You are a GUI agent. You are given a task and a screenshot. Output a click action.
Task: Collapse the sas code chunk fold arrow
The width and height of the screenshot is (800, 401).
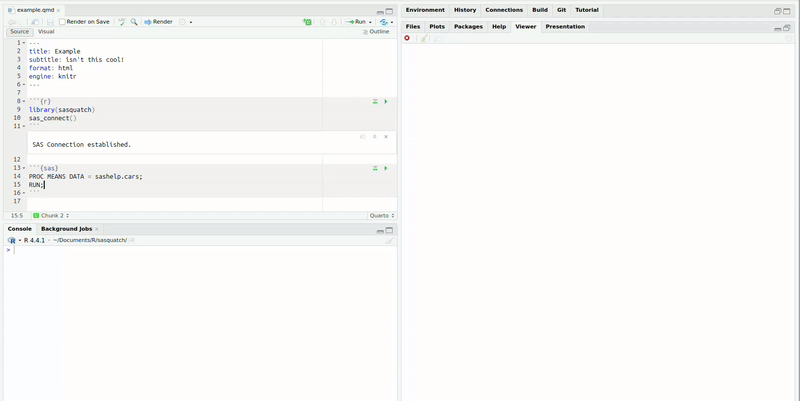click(x=24, y=168)
